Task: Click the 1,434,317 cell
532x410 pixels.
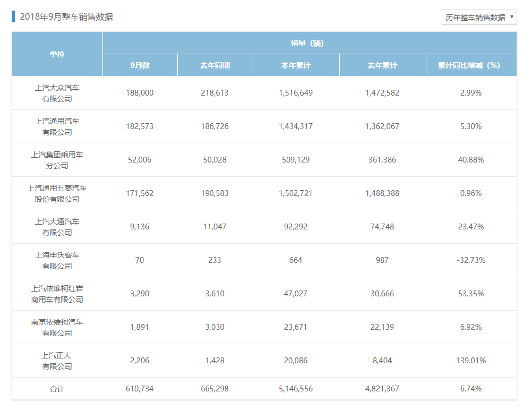Action: point(296,126)
